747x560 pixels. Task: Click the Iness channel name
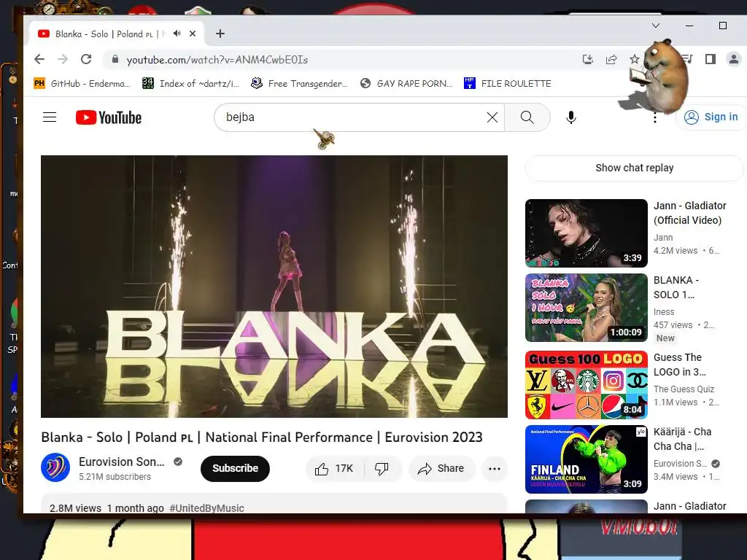coord(664,312)
